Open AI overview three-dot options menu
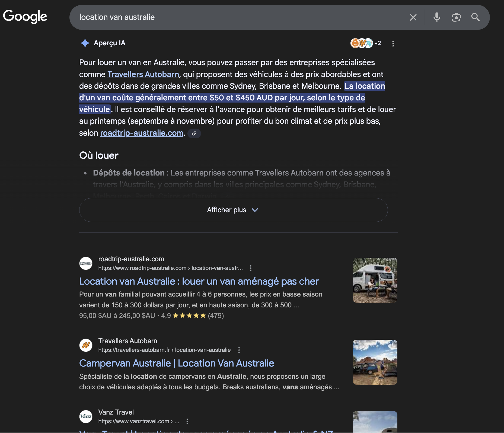Screen dimensions: 504x433 point(393,43)
